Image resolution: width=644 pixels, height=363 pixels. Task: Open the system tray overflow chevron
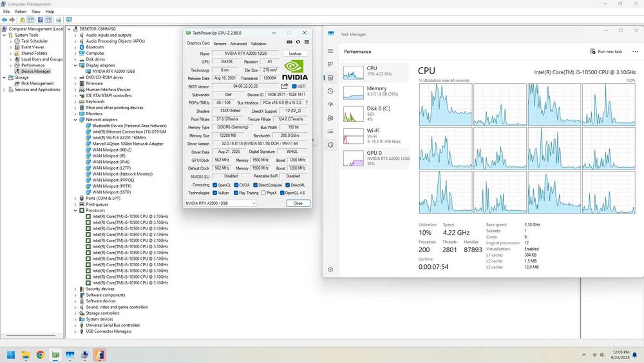coord(583,355)
